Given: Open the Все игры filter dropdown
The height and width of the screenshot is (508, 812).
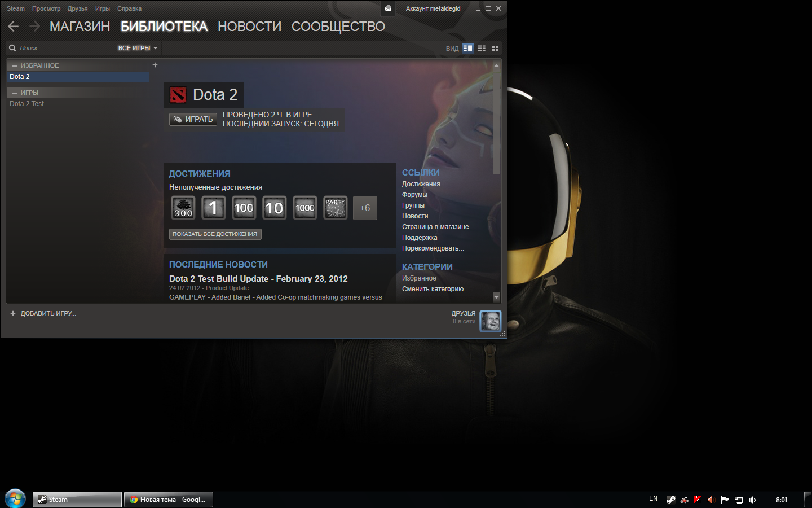Looking at the screenshot, I should (138, 48).
